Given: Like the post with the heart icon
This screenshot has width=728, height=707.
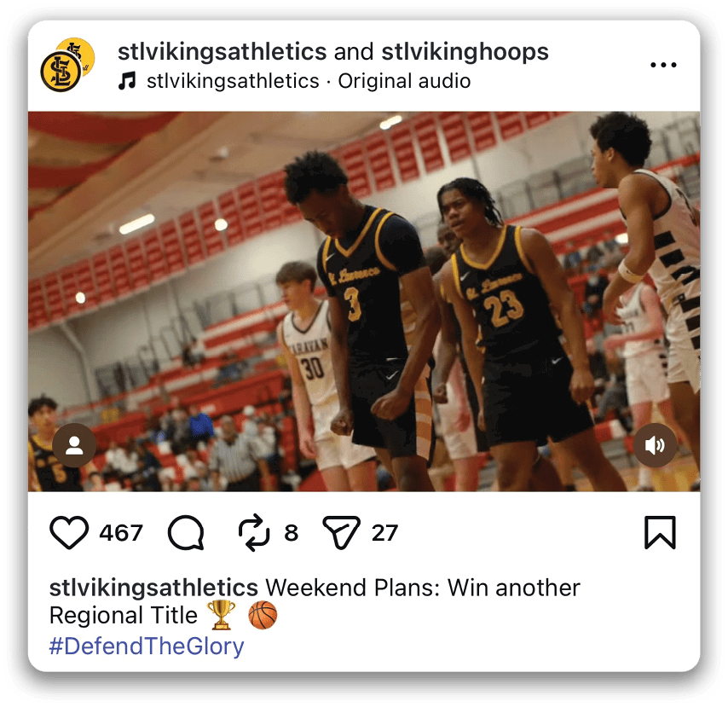Looking at the screenshot, I should 69,532.
